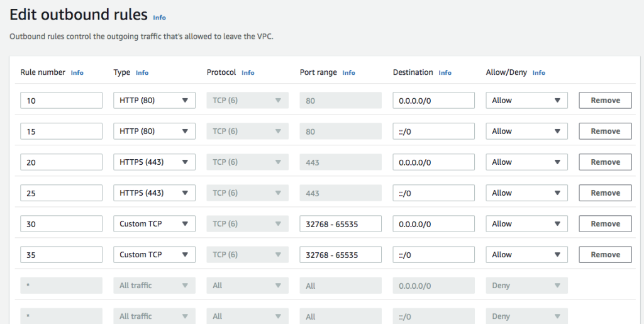This screenshot has height=324, width=644.
Task: Remove rule number 10
Action: (605, 100)
